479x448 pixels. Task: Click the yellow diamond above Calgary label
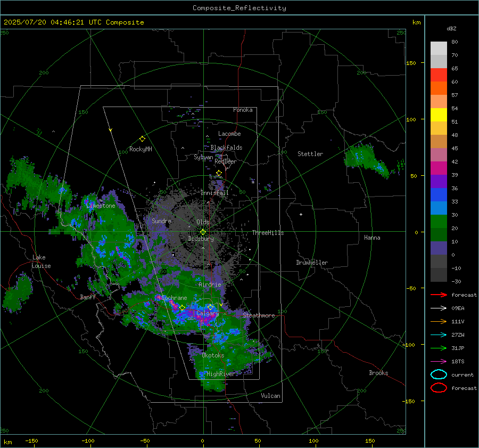click(x=210, y=307)
